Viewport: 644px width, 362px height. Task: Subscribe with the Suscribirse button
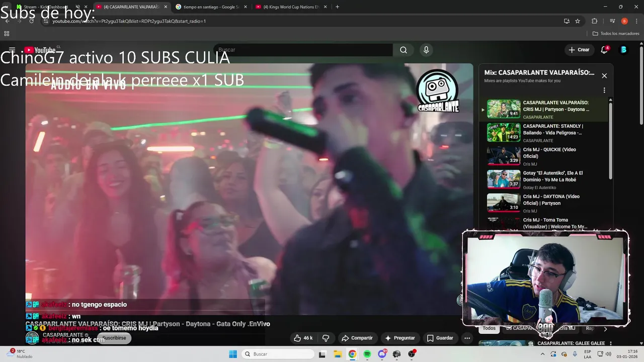[114, 338]
